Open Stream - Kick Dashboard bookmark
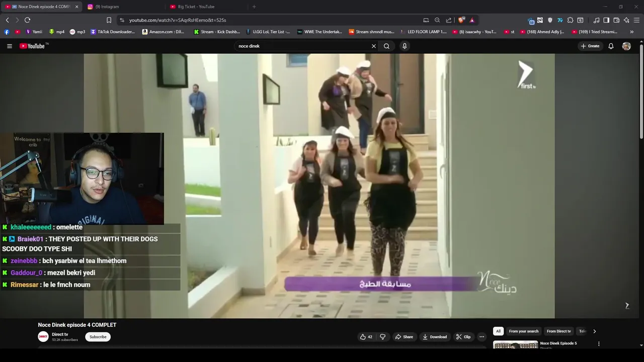 click(x=217, y=32)
